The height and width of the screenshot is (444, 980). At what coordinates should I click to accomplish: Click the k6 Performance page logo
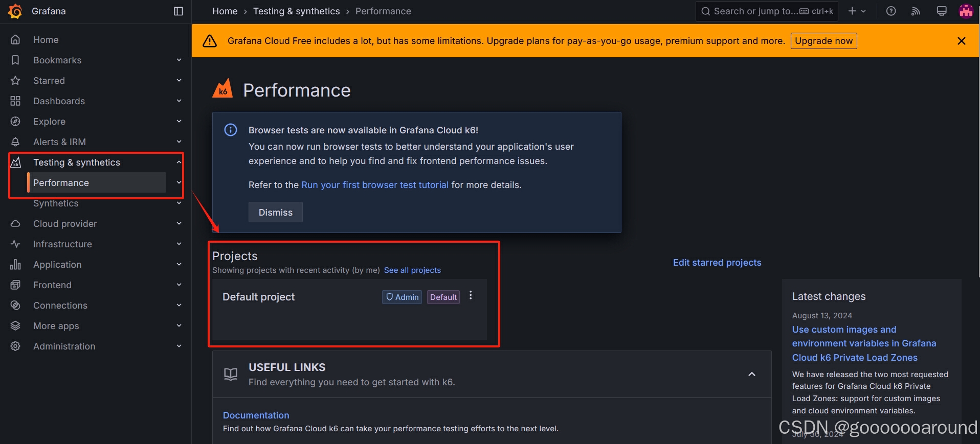(222, 88)
